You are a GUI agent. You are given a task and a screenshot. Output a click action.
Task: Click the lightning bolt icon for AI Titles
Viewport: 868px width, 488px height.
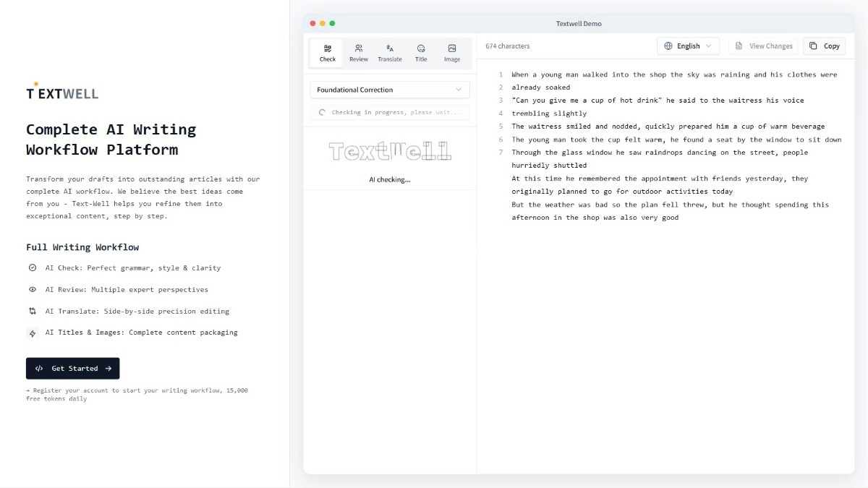point(33,333)
